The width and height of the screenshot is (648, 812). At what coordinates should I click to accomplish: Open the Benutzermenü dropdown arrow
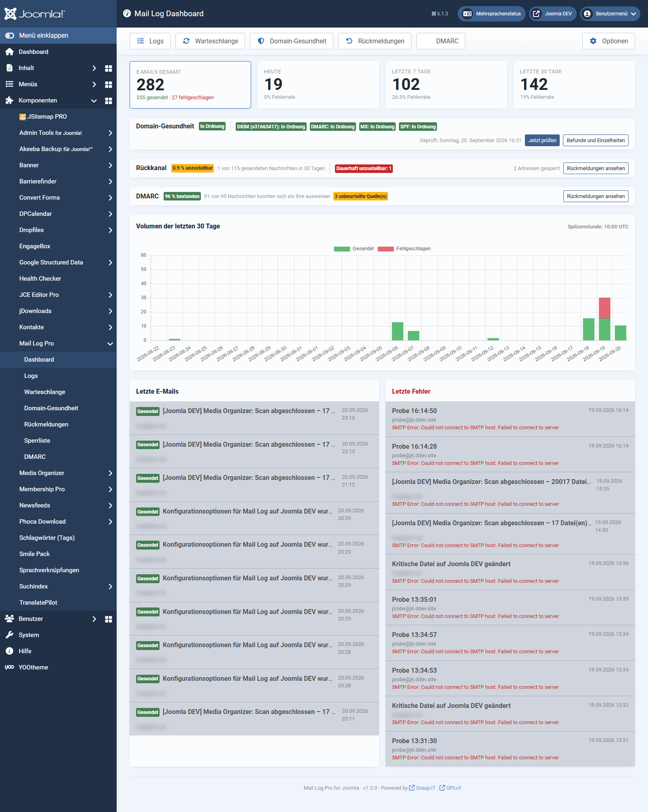coord(633,14)
